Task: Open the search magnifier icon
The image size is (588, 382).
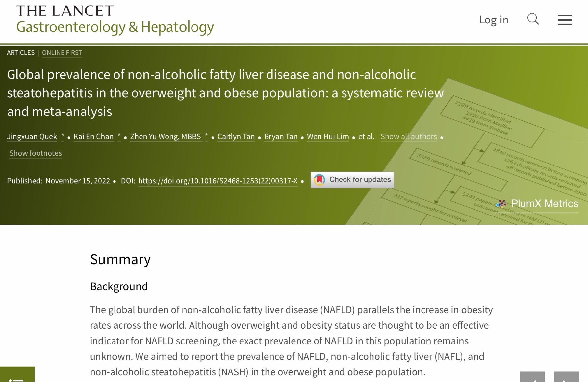Action: [x=533, y=19]
